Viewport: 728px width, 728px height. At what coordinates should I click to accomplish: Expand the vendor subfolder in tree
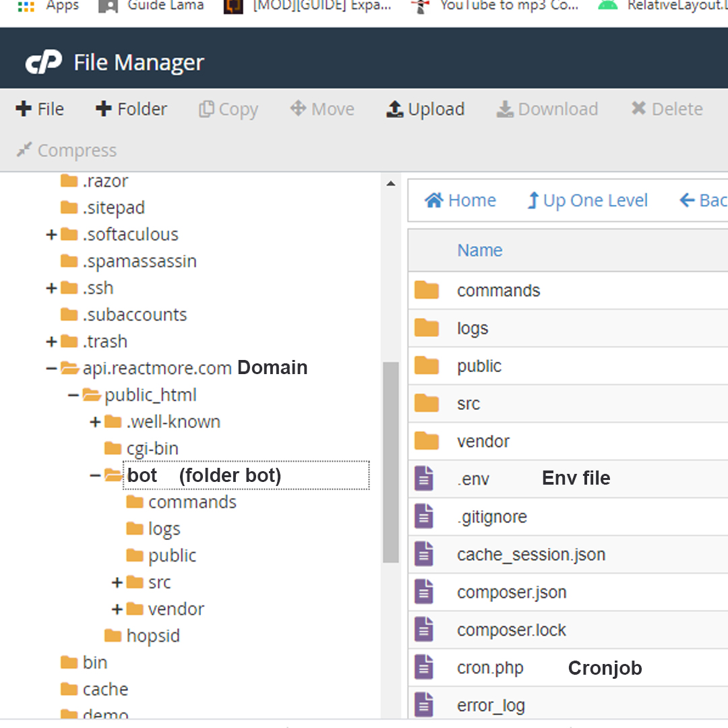(x=117, y=609)
